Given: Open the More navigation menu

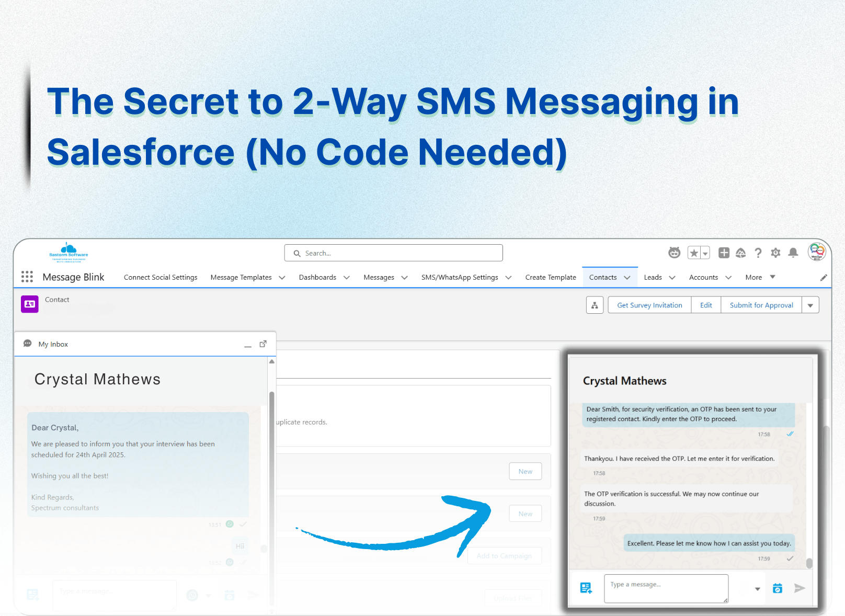Looking at the screenshot, I should 760,277.
